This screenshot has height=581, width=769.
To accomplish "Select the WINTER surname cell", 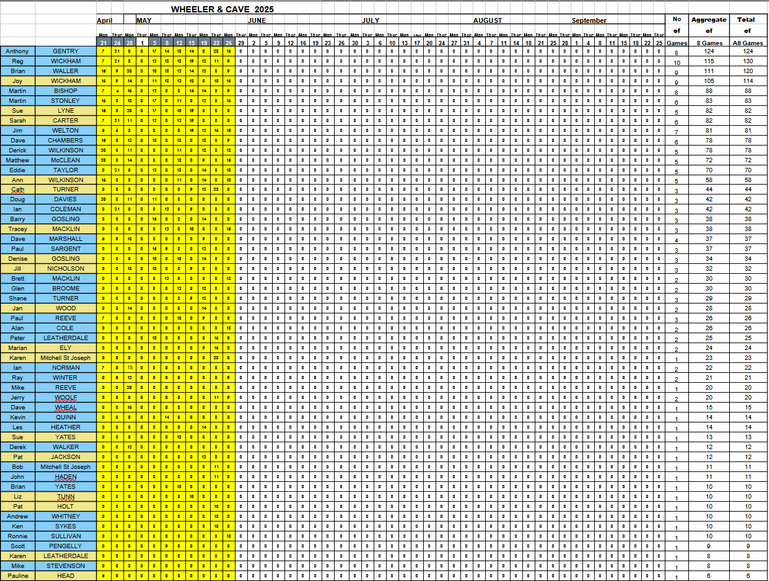I will [66, 378].
